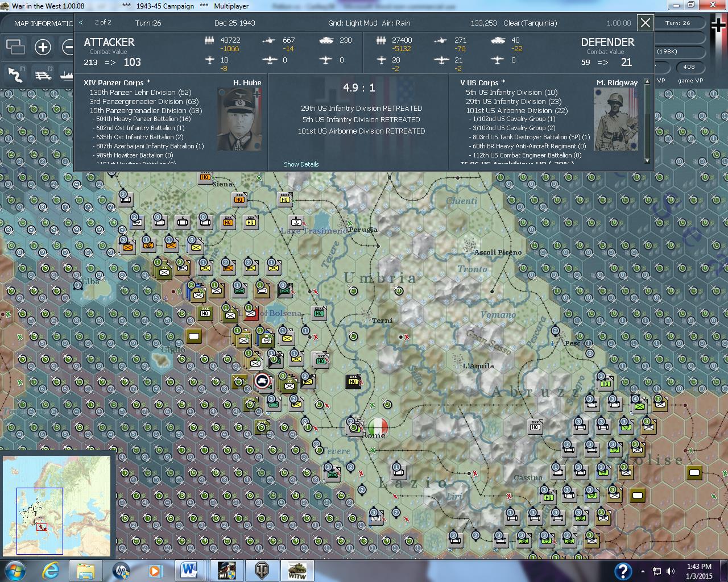Open the taskbar clock showing 1:43 PM
The image size is (728, 582).
point(699,571)
